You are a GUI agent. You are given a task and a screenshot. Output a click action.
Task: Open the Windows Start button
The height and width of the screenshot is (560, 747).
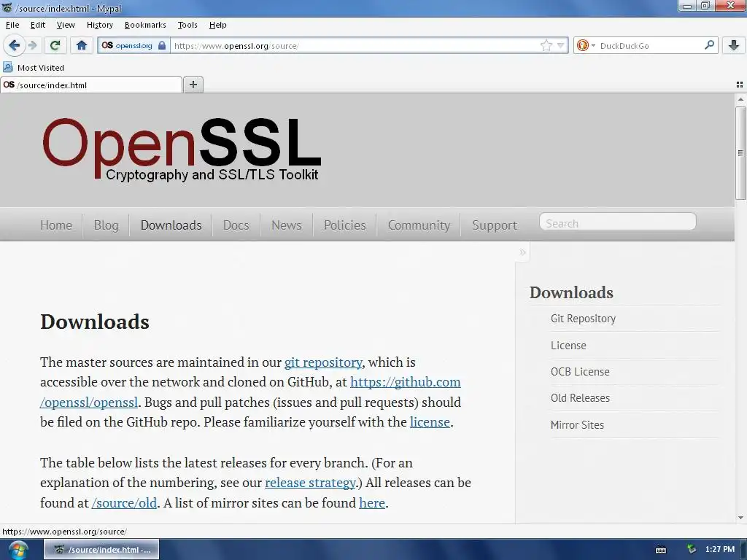tap(18, 550)
